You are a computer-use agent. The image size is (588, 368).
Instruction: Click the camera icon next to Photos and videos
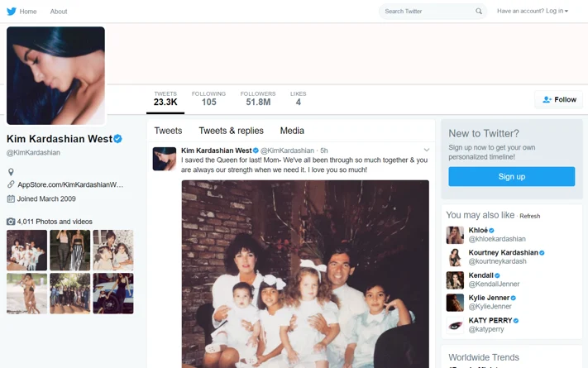tap(11, 222)
